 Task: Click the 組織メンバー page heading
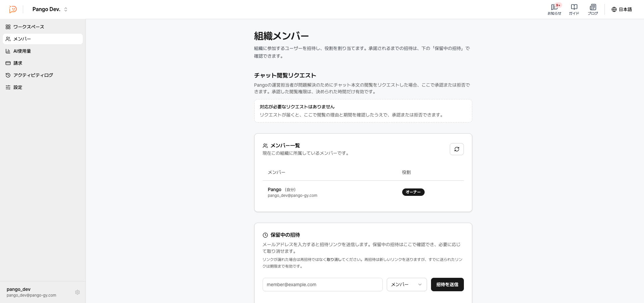(281, 36)
